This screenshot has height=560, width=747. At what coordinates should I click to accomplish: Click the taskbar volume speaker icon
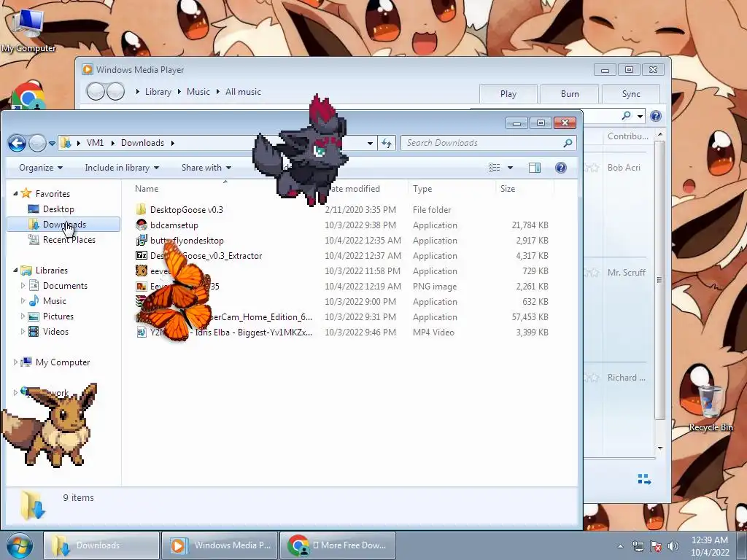pos(673,545)
